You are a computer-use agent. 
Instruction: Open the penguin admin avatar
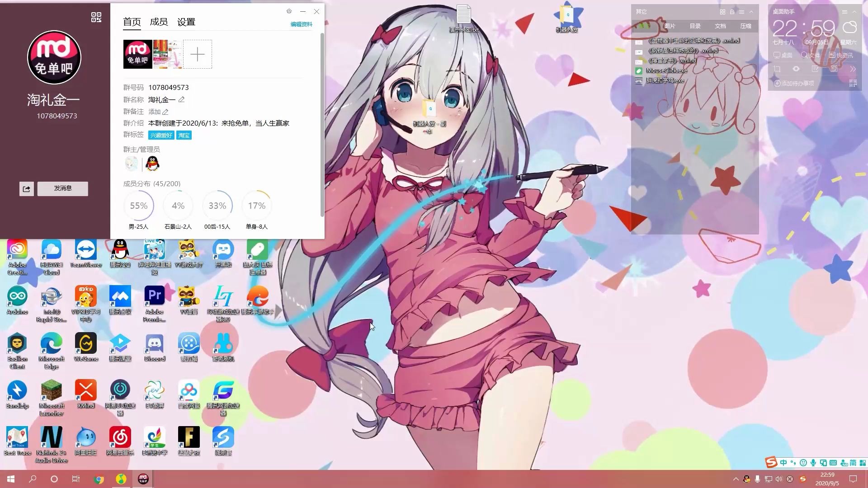click(153, 163)
